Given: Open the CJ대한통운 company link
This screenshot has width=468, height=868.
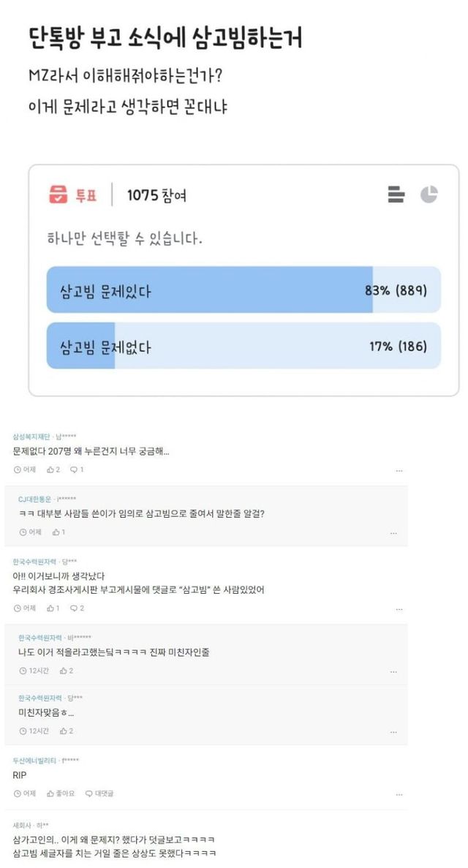Looking at the screenshot, I should (x=37, y=499).
